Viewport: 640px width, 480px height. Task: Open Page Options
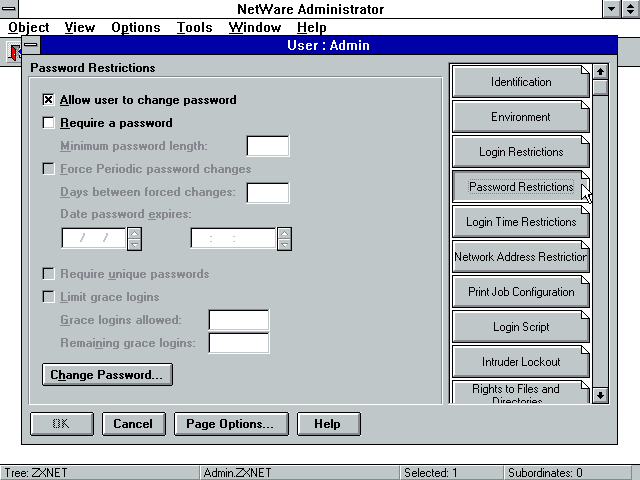231,424
